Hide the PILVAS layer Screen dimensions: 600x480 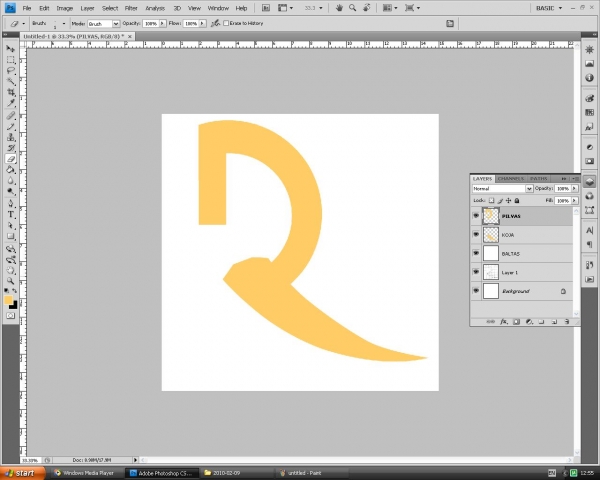pyautogui.click(x=476, y=216)
